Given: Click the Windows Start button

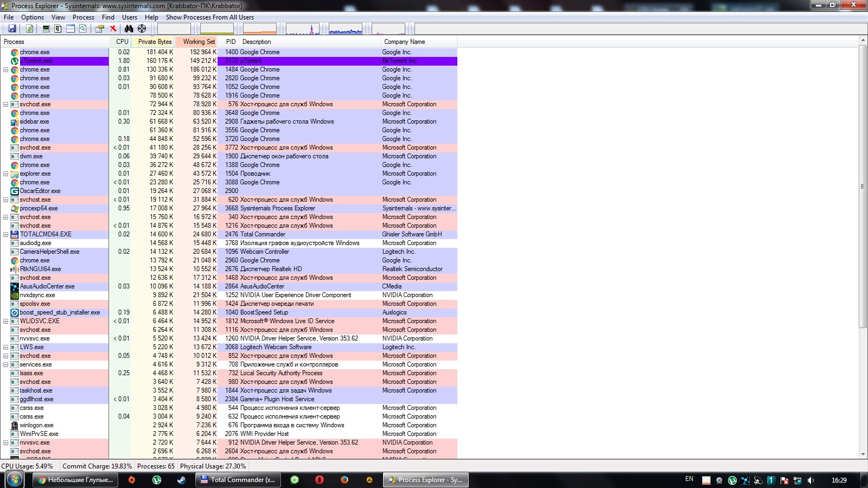Looking at the screenshot, I should (x=15, y=480).
